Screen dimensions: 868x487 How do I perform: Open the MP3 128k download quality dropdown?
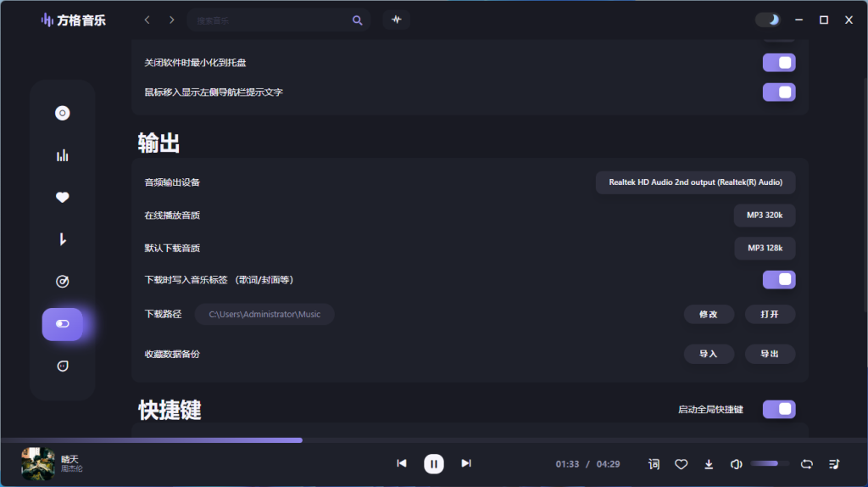pos(765,249)
